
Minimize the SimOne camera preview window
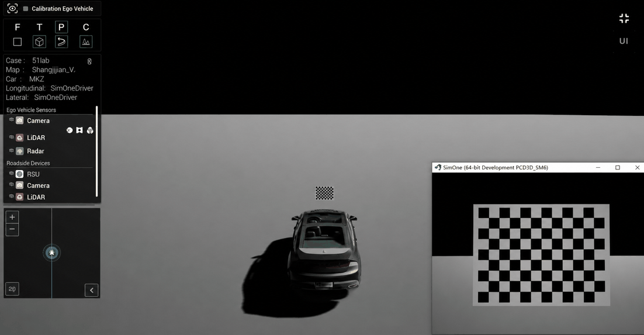coord(598,167)
